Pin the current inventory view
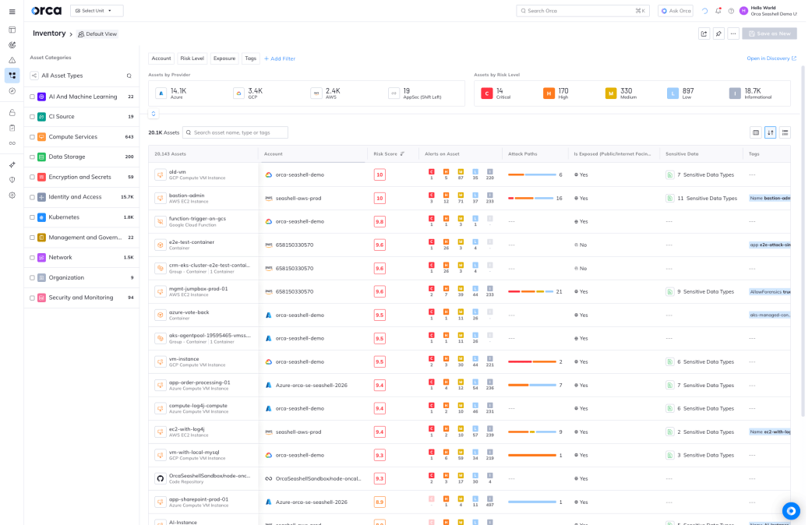812x525 pixels. 718,33
